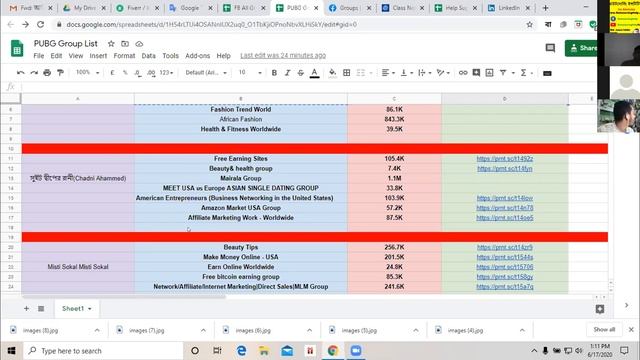Check the cloud document status icon
The image size is (640, 360).
(139, 44)
